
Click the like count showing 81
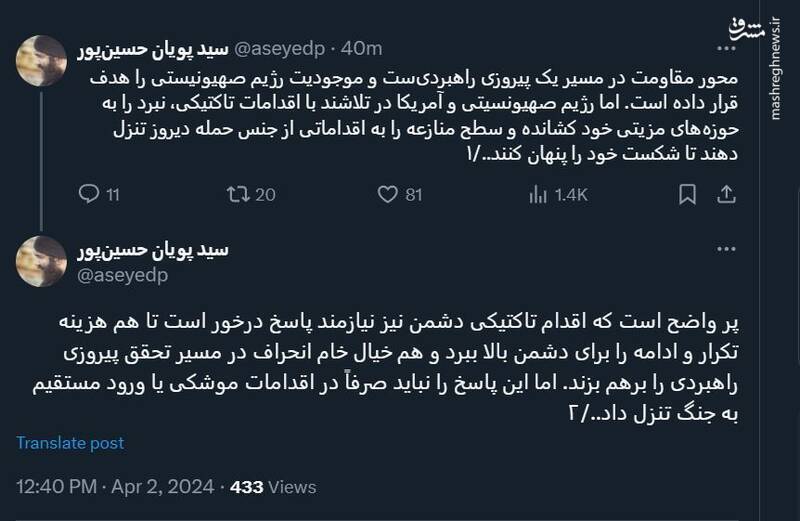point(414,195)
